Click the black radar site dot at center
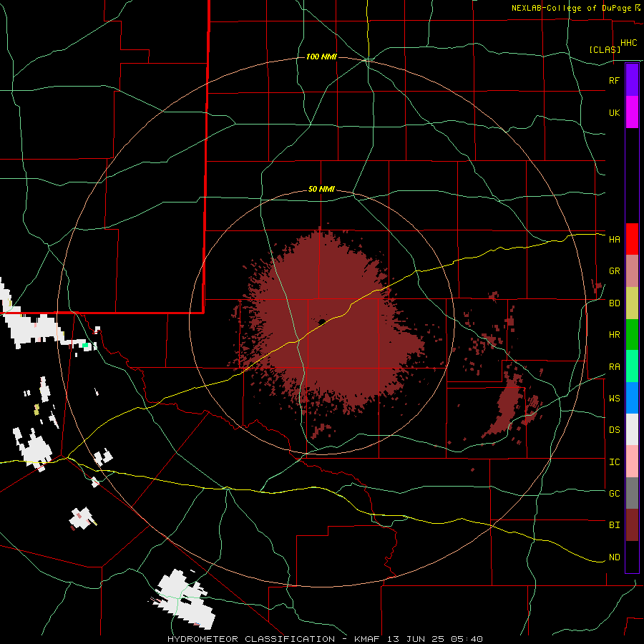644x644 pixels. tap(322, 321)
